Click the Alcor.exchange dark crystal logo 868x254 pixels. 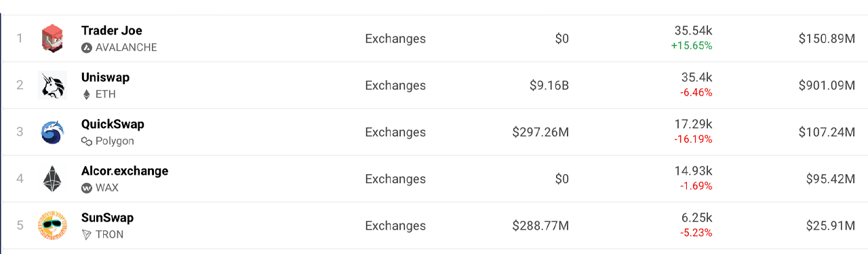[52, 179]
